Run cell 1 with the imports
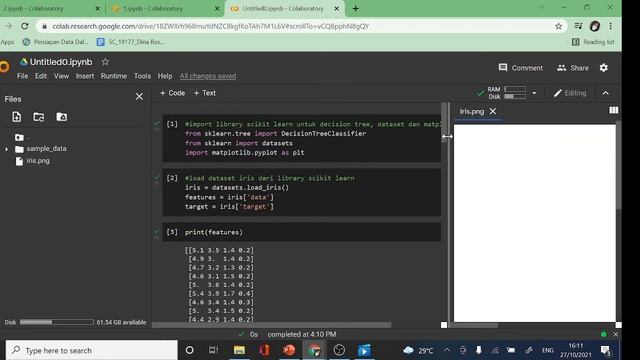640x360 pixels. point(172,124)
